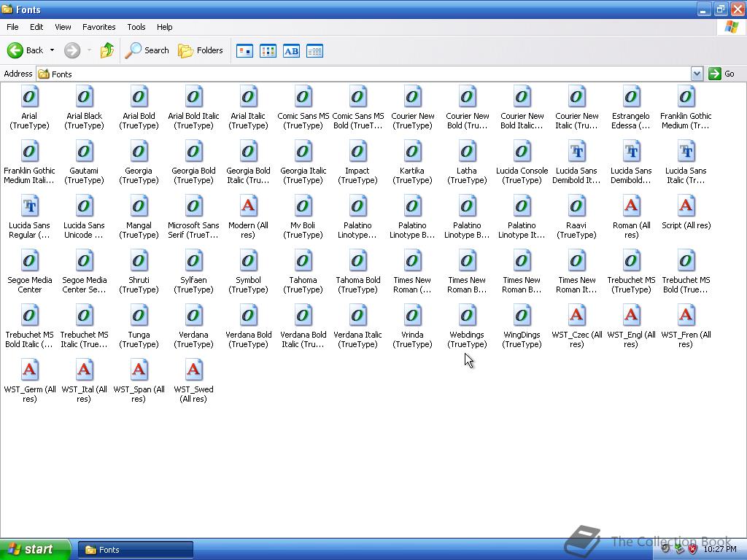This screenshot has width=747, height=560.
Task: Select the Vrinda font icon
Action: pyautogui.click(x=413, y=316)
